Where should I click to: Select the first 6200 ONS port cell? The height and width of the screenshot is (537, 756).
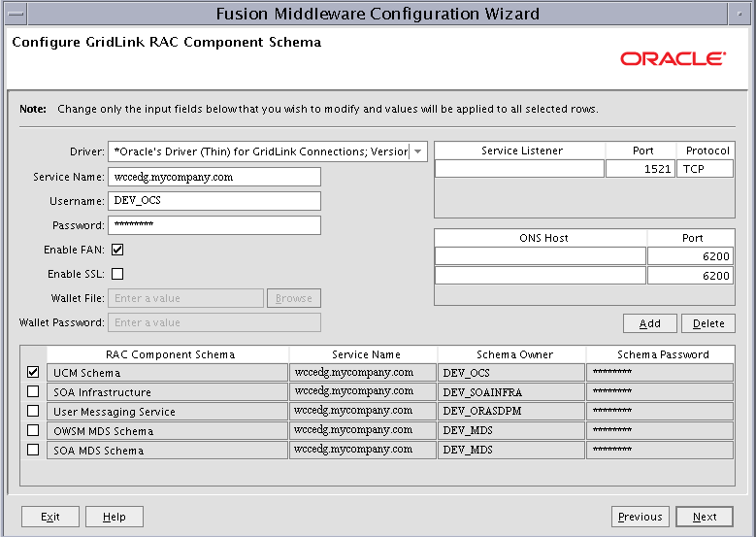click(690, 256)
